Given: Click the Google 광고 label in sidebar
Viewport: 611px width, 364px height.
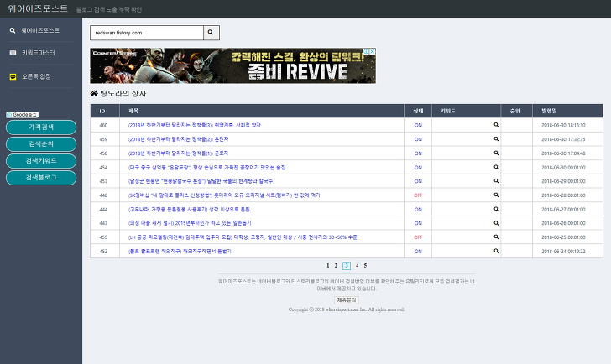Looking at the screenshot, I should pyautogui.click(x=22, y=115).
